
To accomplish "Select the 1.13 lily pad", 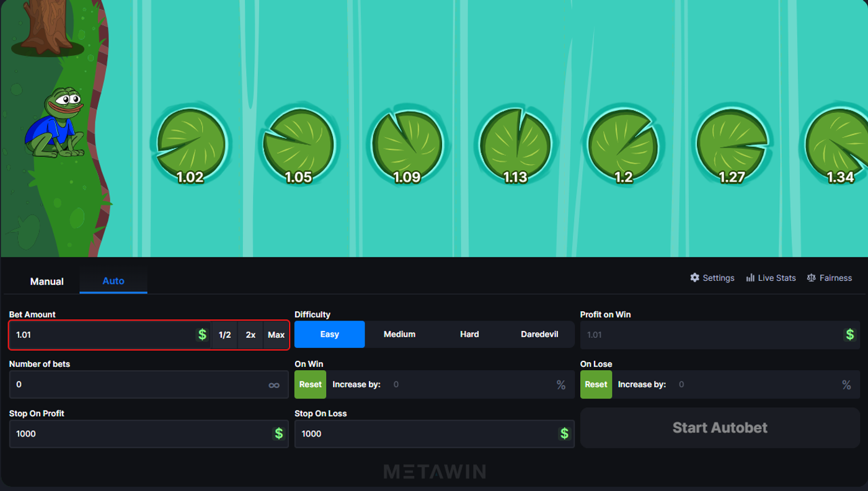I will (x=515, y=144).
